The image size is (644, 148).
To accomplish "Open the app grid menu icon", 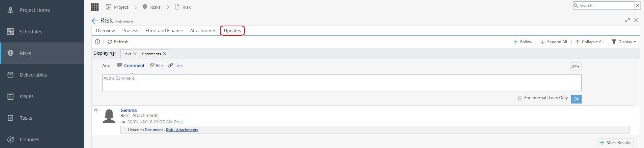I will (95, 7).
